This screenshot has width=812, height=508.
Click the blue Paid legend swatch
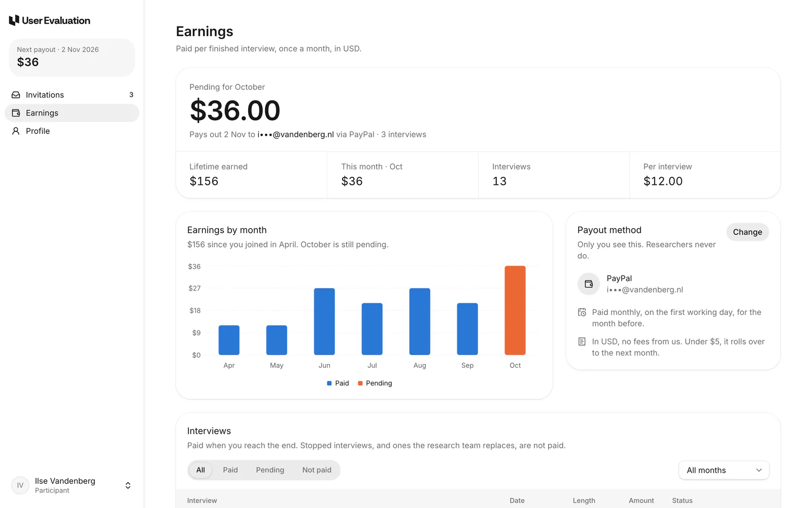pyautogui.click(x=329, y=384)
